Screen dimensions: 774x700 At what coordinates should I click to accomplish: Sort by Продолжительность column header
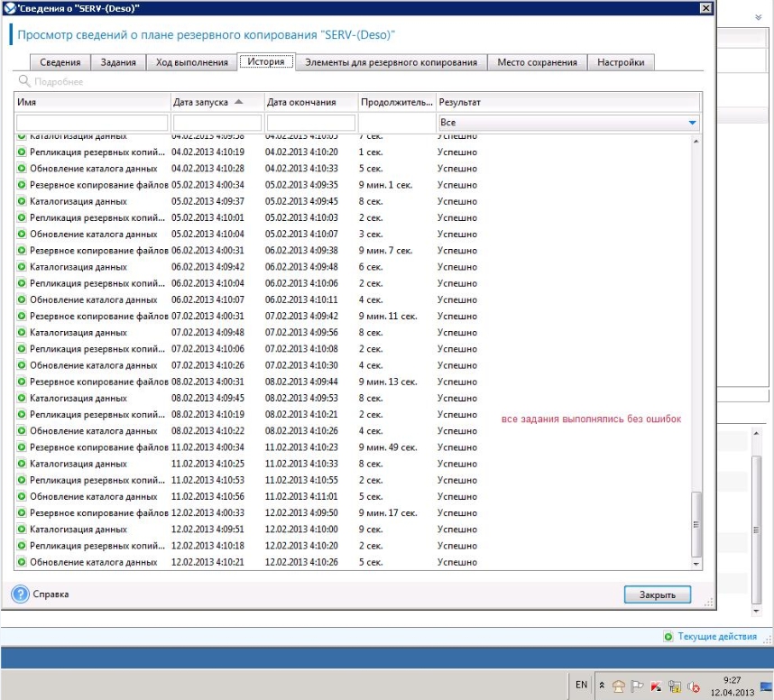(x=397, y=102)
